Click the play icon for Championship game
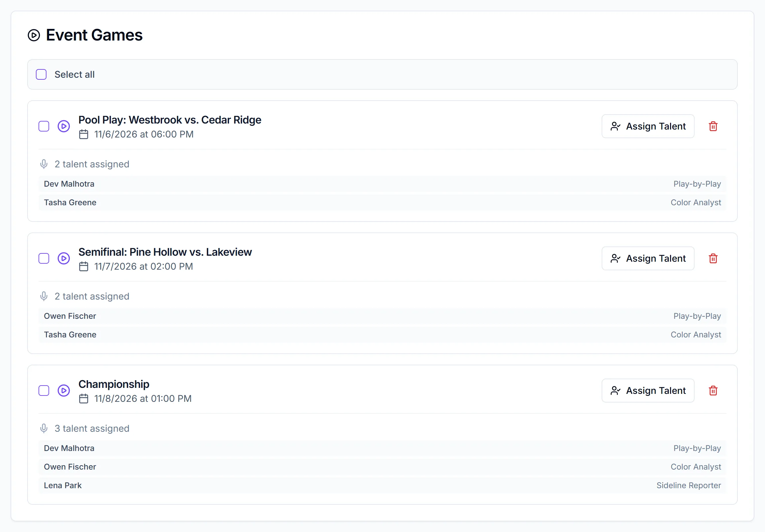 [x=64, y=390]
